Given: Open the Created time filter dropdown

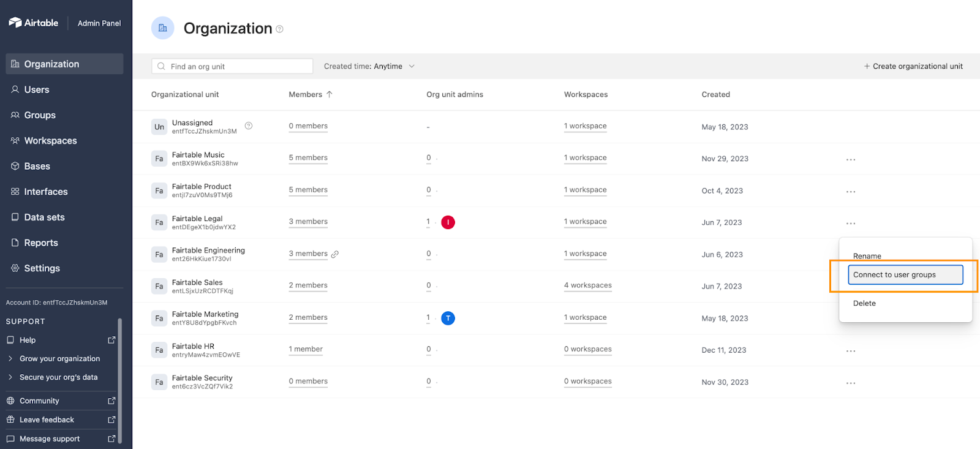Looking at the screenshot, I should (369, 66).
